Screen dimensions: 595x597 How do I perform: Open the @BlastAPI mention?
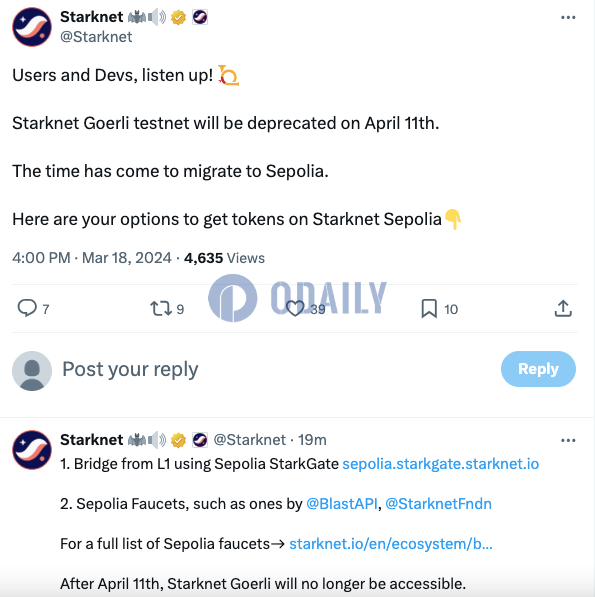(x=342, y=504)
